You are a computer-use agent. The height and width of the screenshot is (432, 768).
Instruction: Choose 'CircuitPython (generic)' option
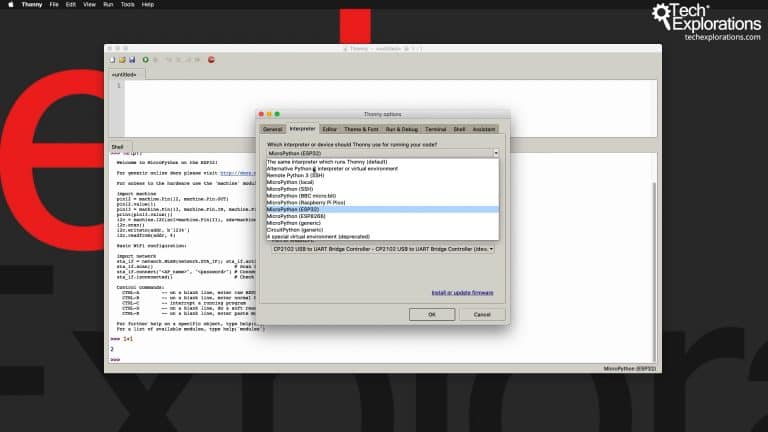[x=383, y=230]
